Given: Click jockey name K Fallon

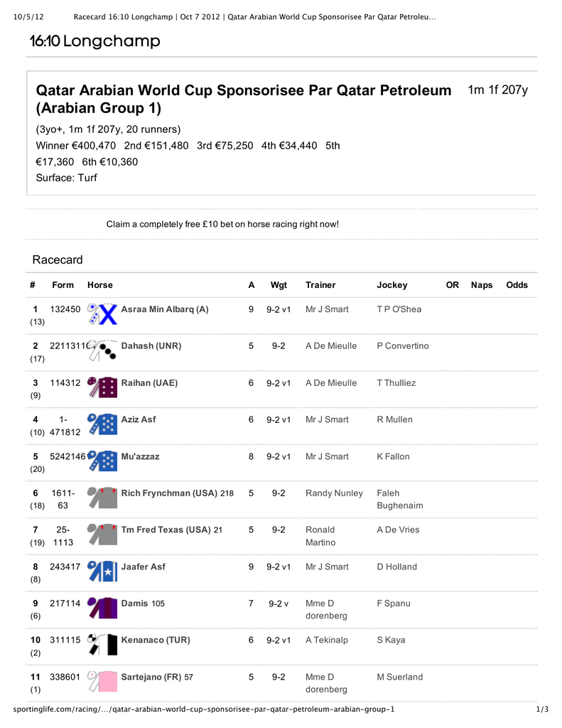Looking at the screenshot, I should click(393, 456).
